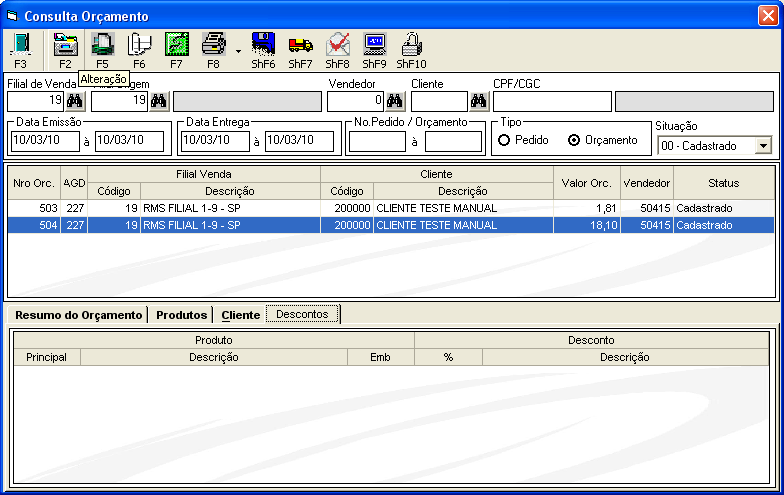The width and height of the screenshot is (784, 495).
Task: Close the Consulta Orçamento window
Action: click(768, 16)
